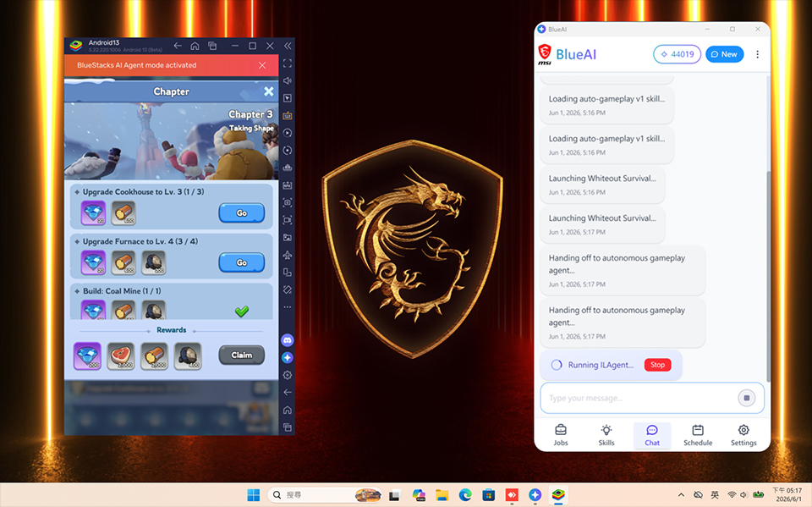Go to Android home from BlueStacks sidebar
The height and width of the screenshot is (507, 812).
coord(288,410)
